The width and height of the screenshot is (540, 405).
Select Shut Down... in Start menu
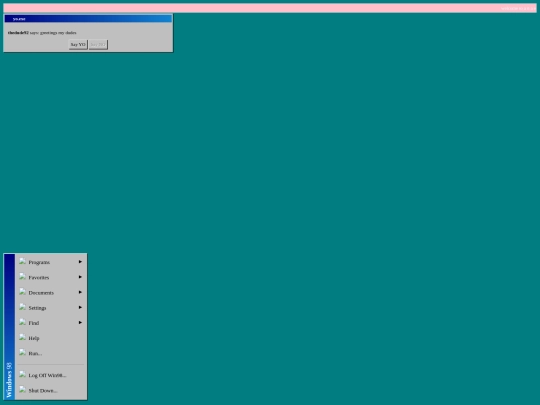[x=51, y=390]
